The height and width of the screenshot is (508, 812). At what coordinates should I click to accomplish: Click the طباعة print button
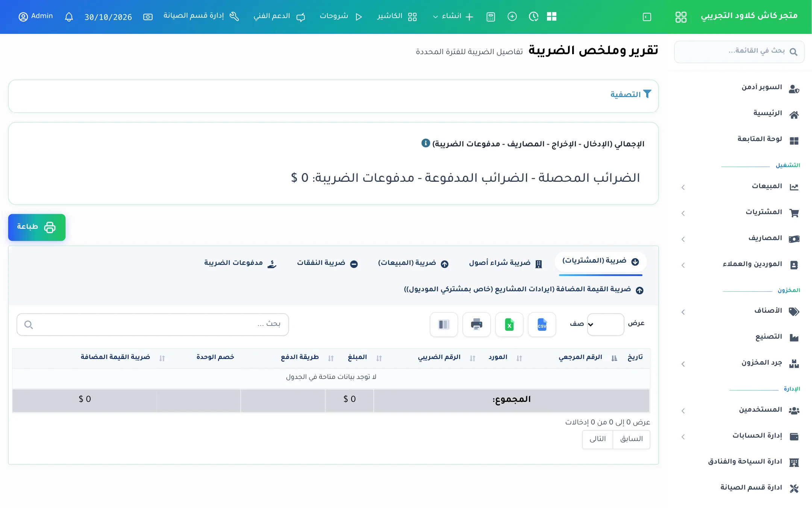pos(37,227)
